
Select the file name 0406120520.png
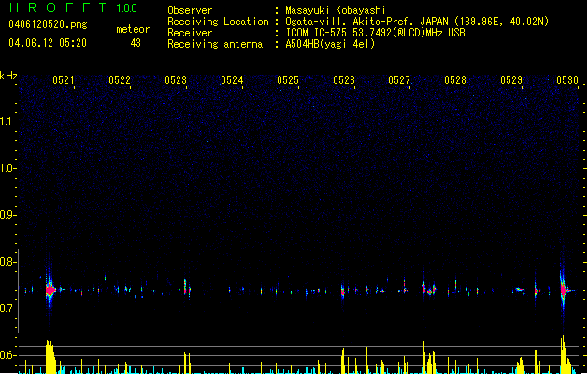(x=48, y=24)
